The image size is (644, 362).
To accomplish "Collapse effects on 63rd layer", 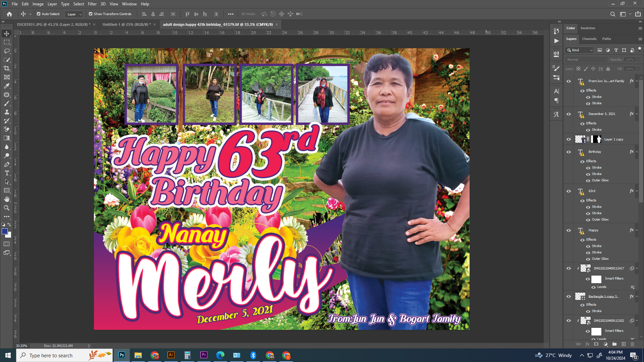I will click(637, 191).
